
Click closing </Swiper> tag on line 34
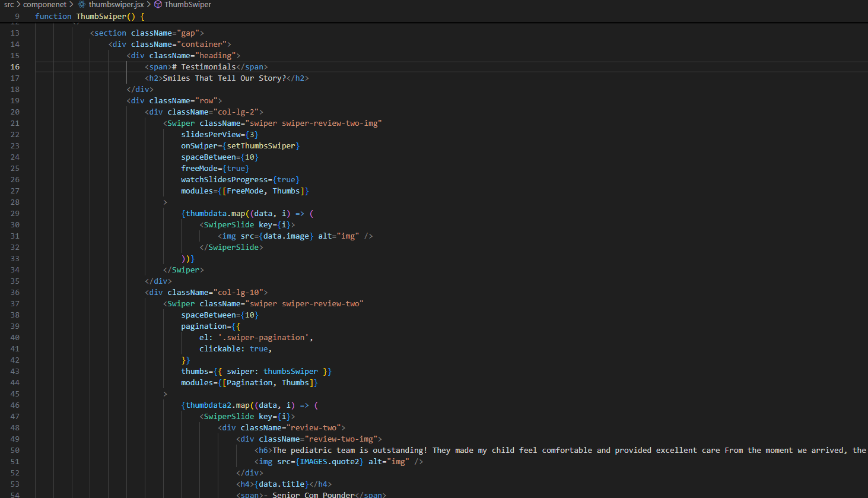[183, 269]
